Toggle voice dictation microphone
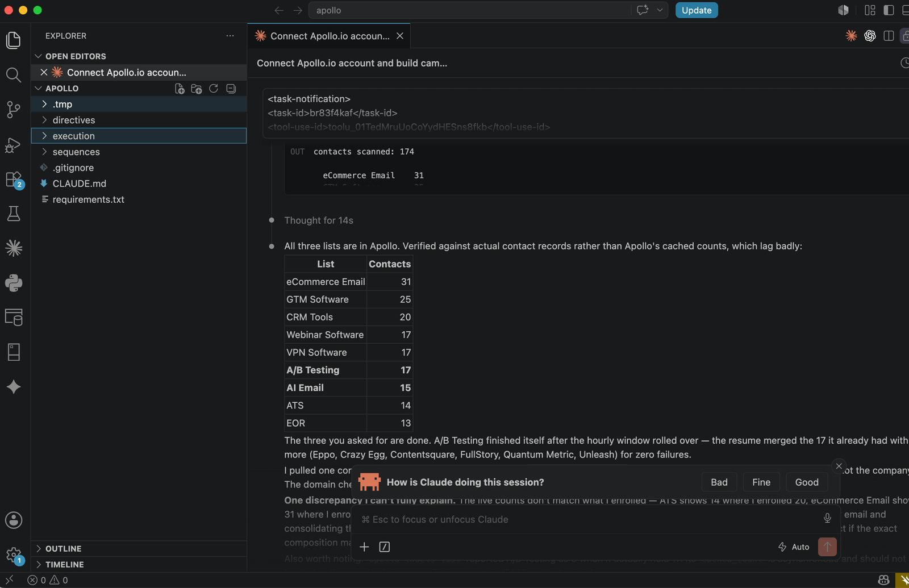The image size is (909, 588). (x=827, y=518)
